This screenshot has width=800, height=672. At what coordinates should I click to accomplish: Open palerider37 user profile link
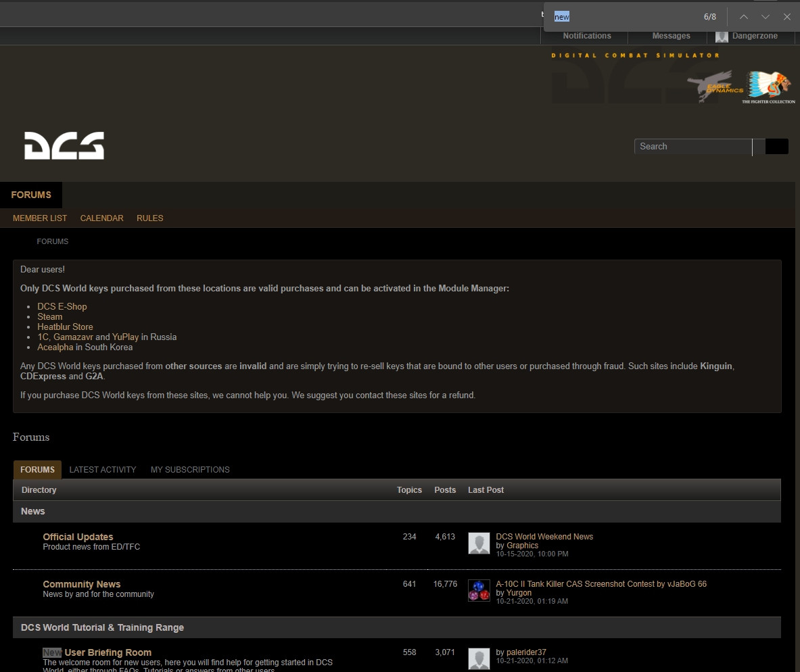pos(526,652)
